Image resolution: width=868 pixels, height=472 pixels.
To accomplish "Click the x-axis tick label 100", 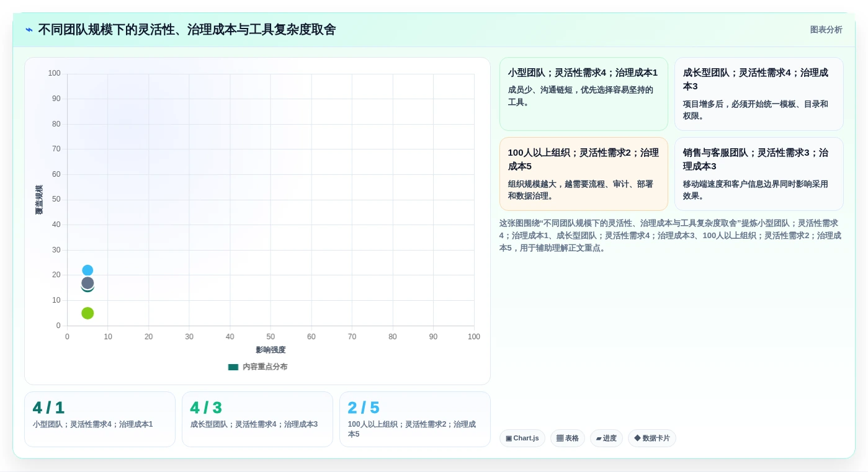I will click(x=474, y=337).
